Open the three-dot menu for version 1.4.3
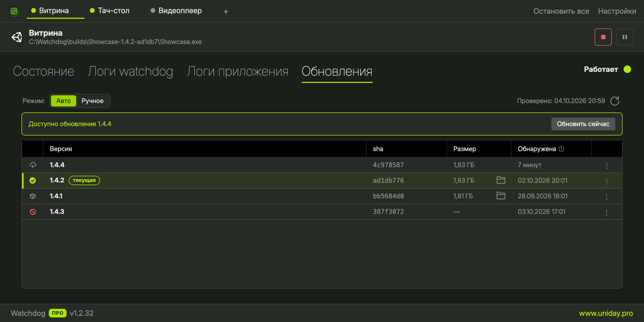 pos(606,212)
